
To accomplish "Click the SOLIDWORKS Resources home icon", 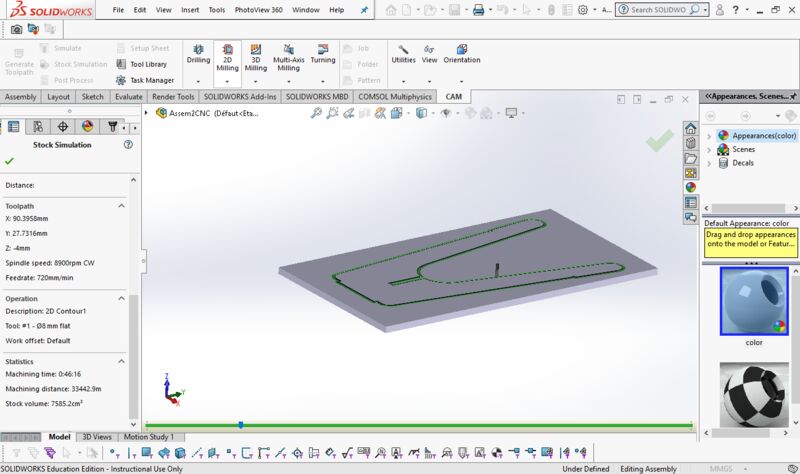I will [x=690, y=129].
